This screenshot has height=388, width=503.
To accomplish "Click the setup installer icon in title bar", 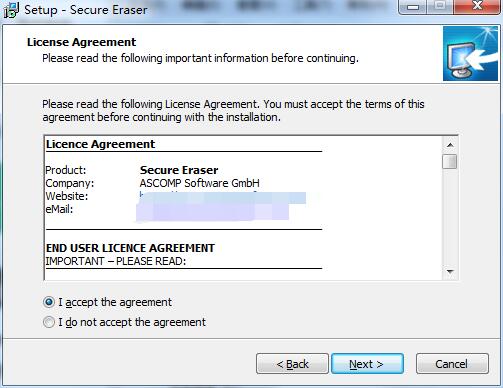I will pos(11,10).
